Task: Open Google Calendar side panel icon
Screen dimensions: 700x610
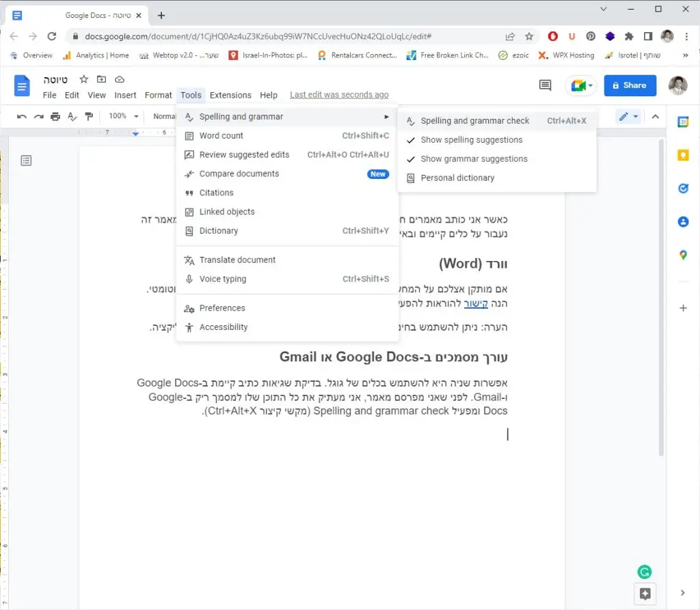Action: click(x=683, y=122)
